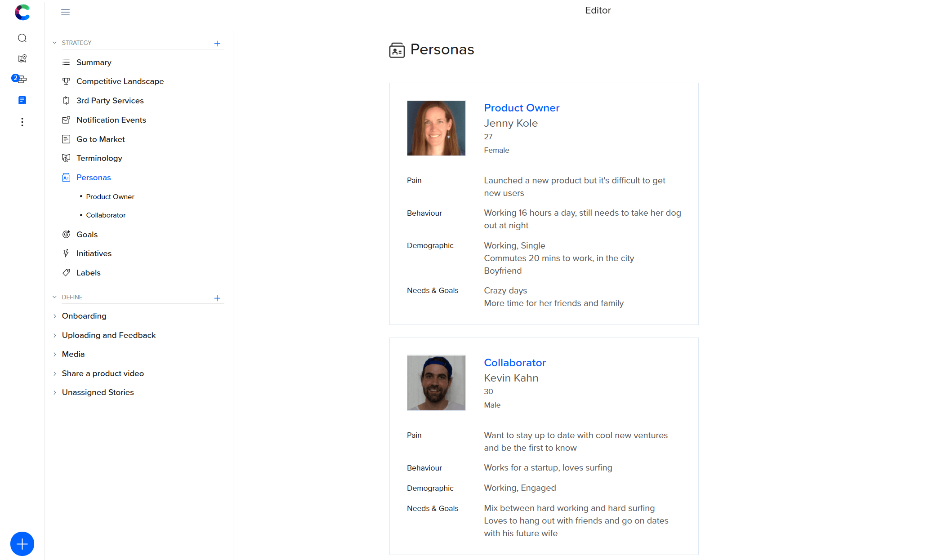This screenshot has width=933, height=560.
Task: Toggle the Define section collapse
Action: [x=55, y=297]
